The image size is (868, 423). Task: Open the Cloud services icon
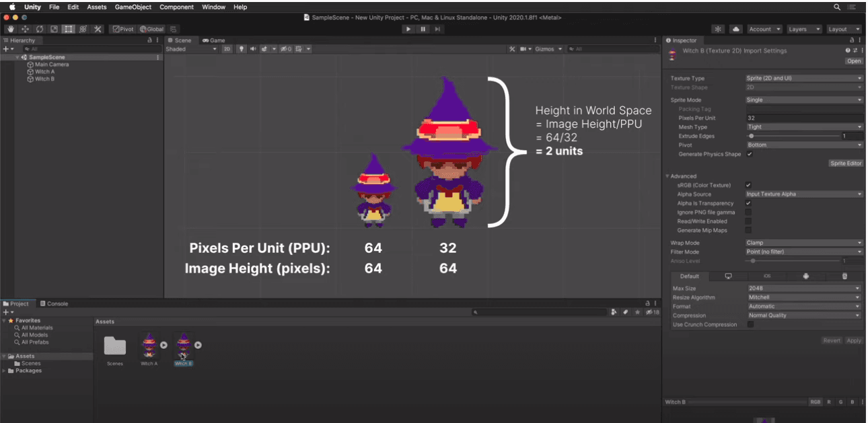tap(735, 29)
